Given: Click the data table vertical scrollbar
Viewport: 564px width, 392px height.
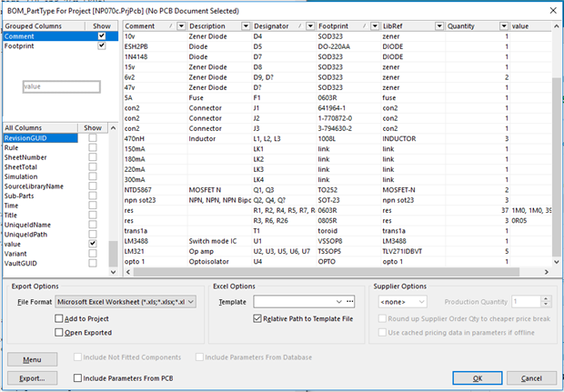Looking at the screenshot, I should tap(556, 164).
